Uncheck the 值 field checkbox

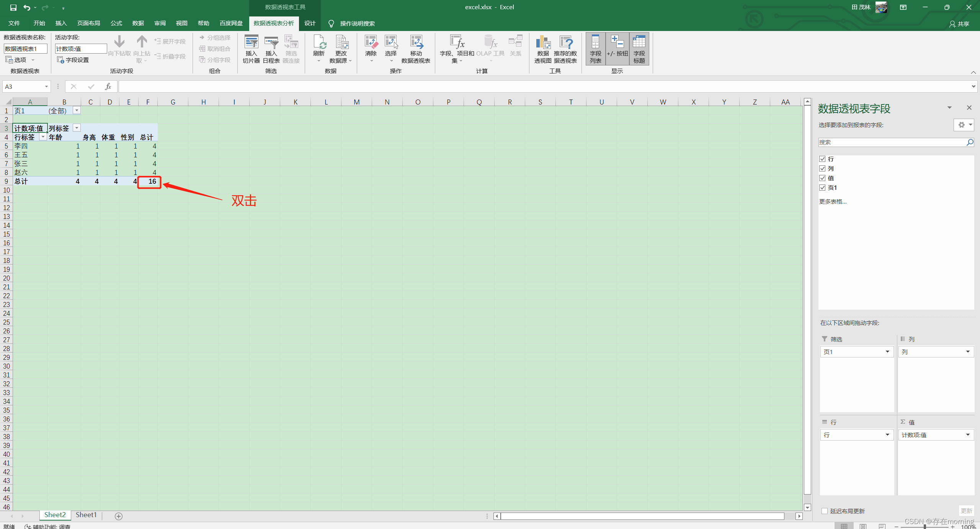(x=822, y=178)
